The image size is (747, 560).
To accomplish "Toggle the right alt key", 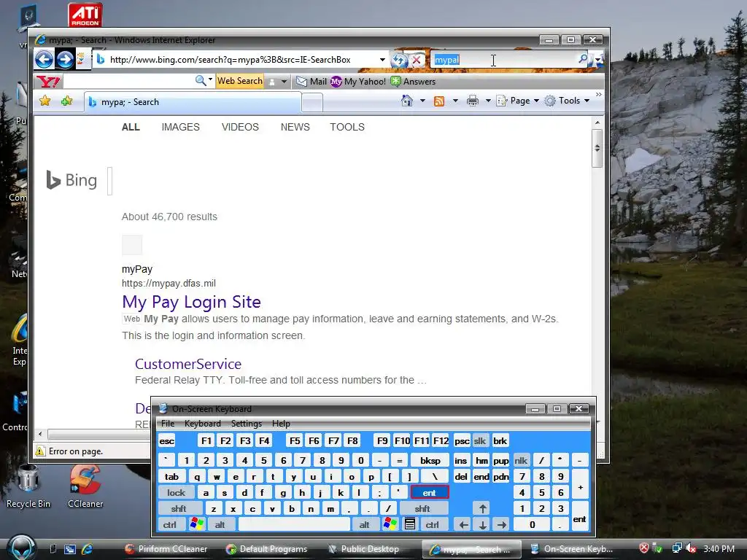I will tap(365, 524).
